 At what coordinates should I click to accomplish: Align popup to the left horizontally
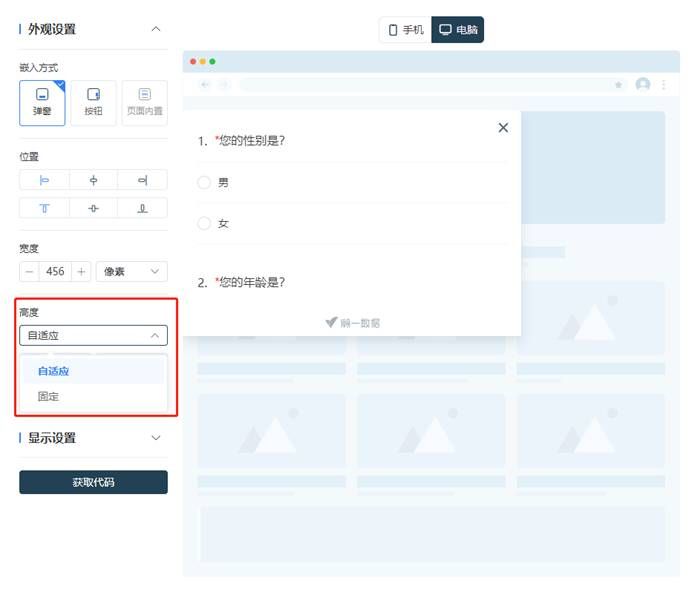pos(44,180)
